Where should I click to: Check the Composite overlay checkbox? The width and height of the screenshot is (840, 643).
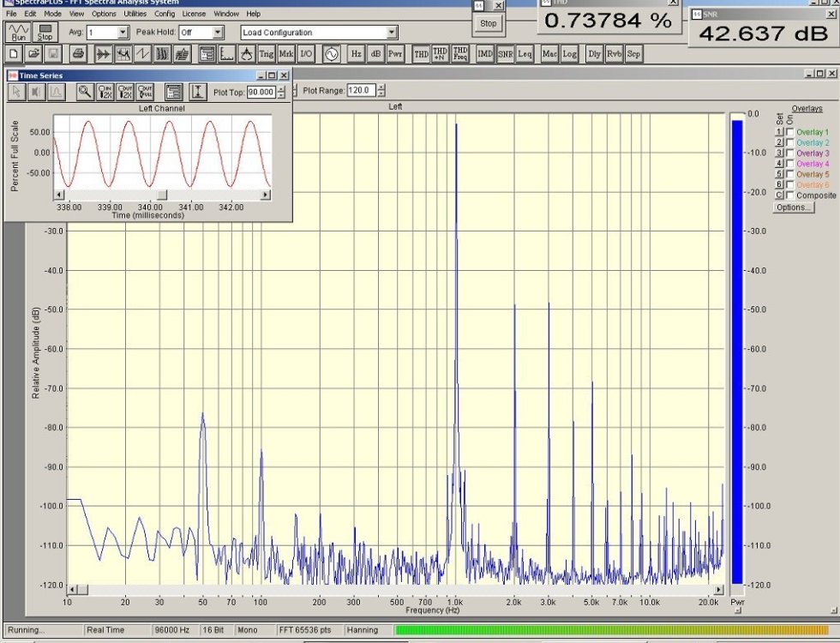coord(789,195)
